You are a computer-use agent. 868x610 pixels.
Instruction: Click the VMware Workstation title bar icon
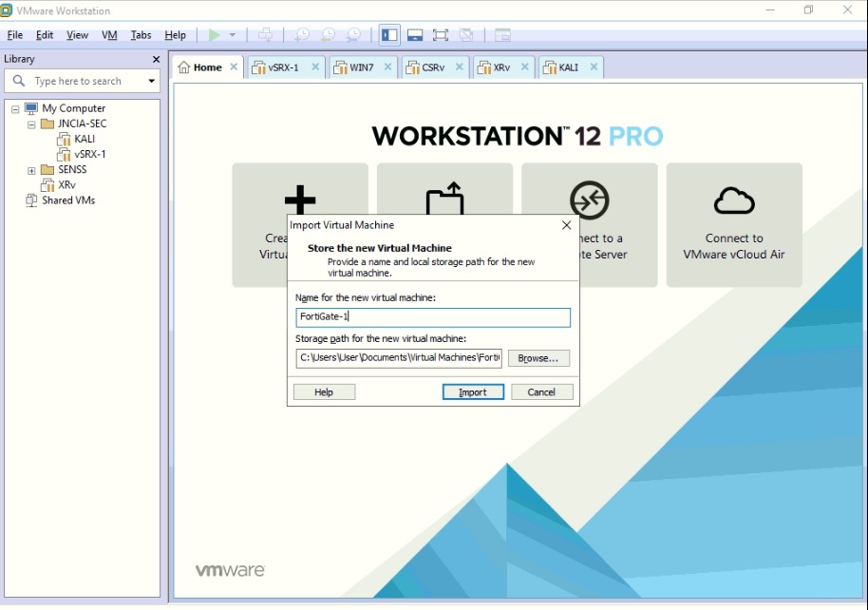(6, 10)
